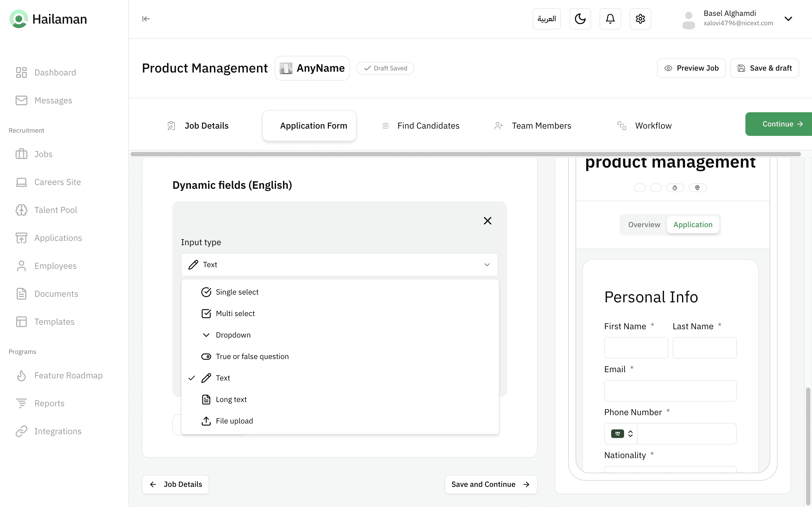Screen dimensions: 812x507
Task: Open notifications bell
Action: coord(610,19)
